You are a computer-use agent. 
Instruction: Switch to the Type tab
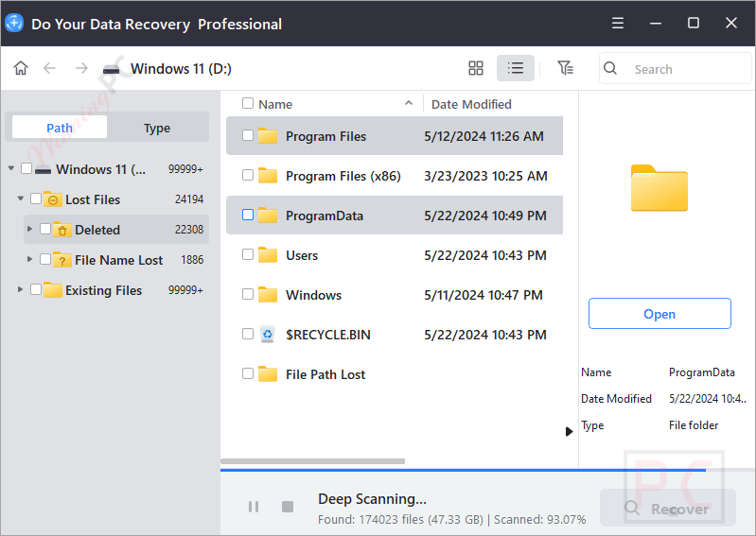pyautogui.click(x=157, y=128)
